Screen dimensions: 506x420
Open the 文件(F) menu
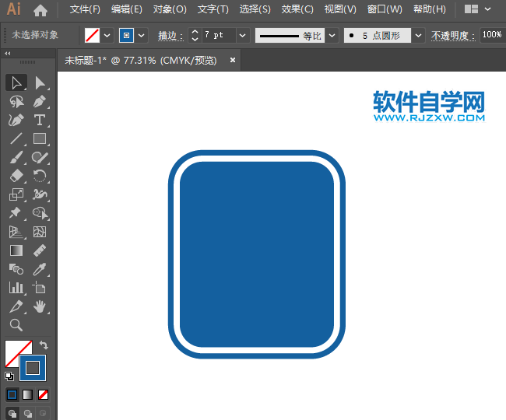pos(85,10)
